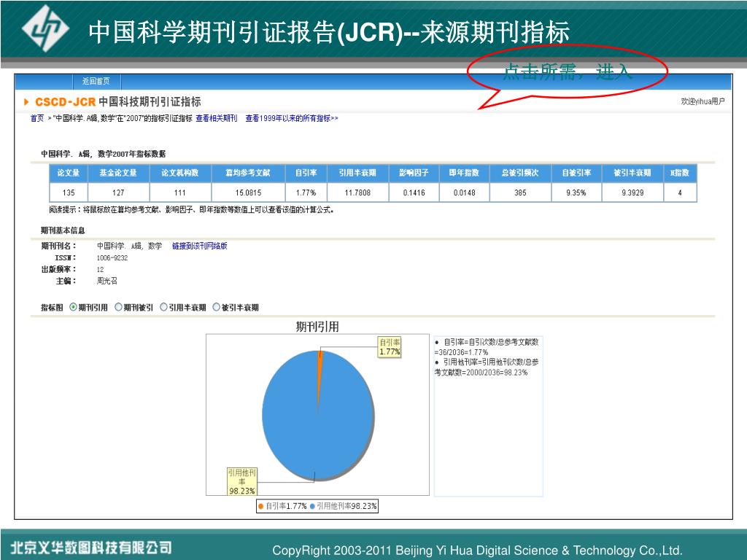The width and height of the screenshot is (747, 560).
Task: Click the orange 自引率1.77% legend marker
Action: point(260,506)
